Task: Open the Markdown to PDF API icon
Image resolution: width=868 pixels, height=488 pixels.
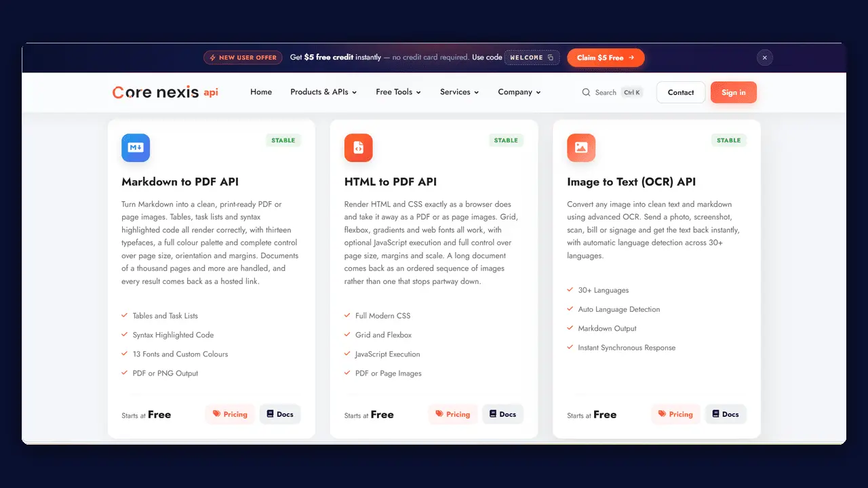Action: 136,148
